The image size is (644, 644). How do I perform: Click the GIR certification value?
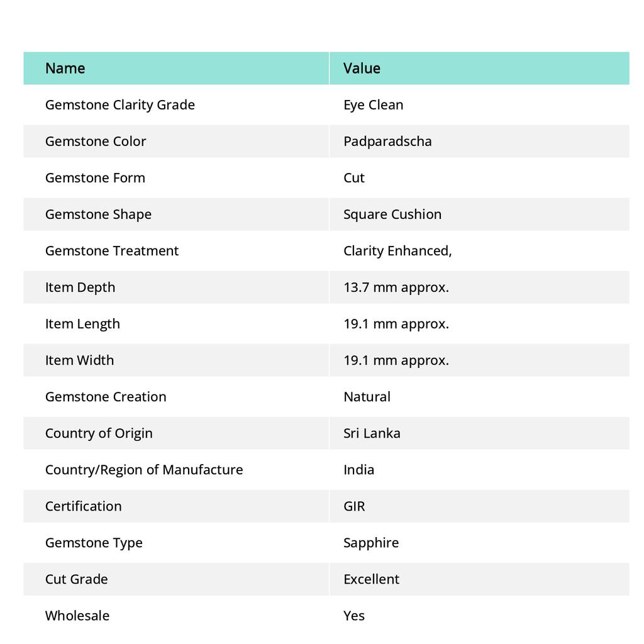tap(354, 506)
